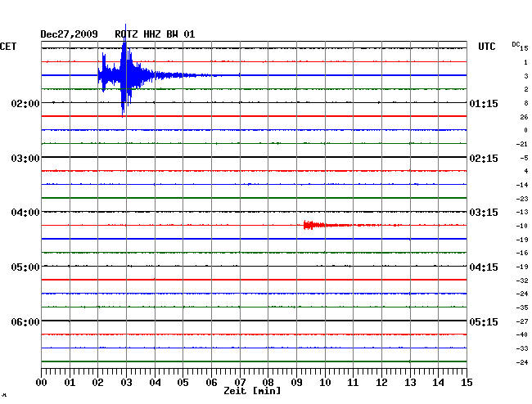This screenshot has width=532, height=404.
Task: Click DC offset value -33
Action: 522,348
